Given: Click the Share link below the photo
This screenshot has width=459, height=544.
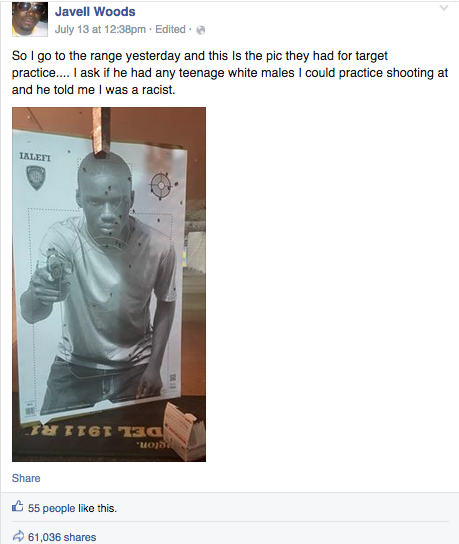Looking at the screenshot, I should click(x=26, y=478).
